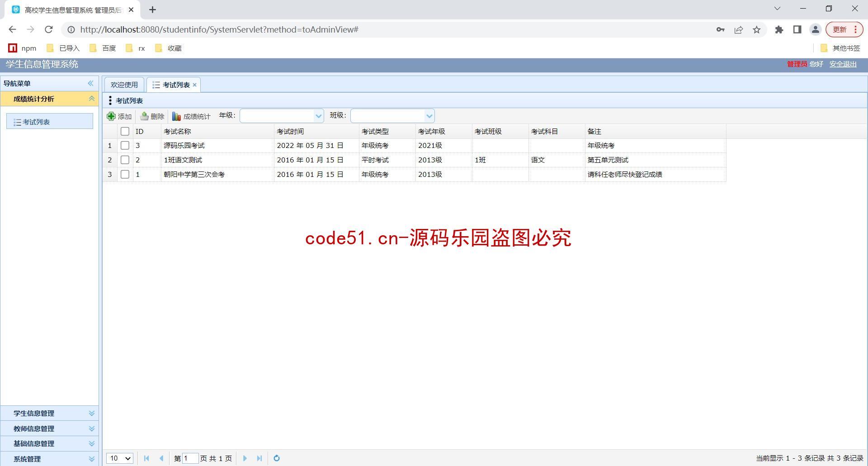The width and height of the screenshot is (868, 466).
Task: Close the browser tab 高校学生信息管理系统
Action: (x=131, y=10)
